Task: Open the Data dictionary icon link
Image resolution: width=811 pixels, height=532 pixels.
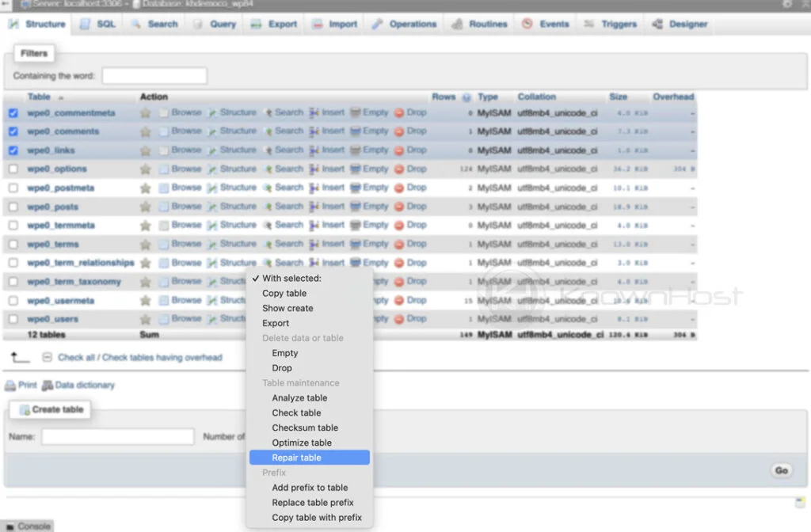Action: (48, 386)
